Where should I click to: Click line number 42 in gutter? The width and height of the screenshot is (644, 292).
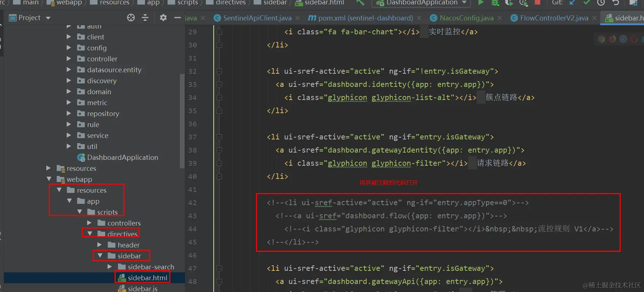pyautogui.click(x=193, y=203)
